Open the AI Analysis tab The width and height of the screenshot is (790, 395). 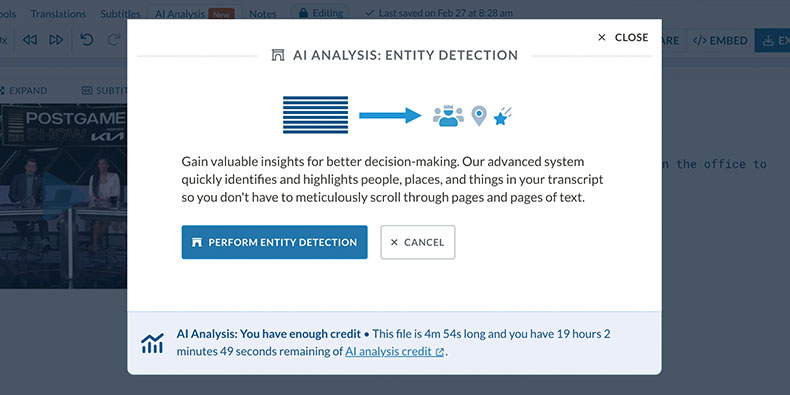click(x=194, y=14)
